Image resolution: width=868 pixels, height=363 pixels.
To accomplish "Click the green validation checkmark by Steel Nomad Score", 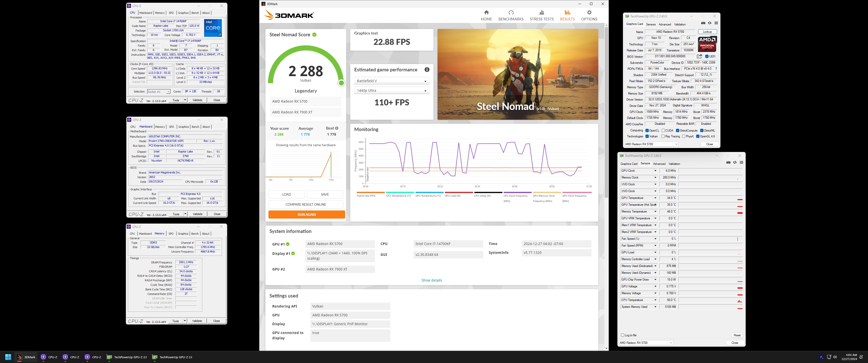I will point(314,35).
